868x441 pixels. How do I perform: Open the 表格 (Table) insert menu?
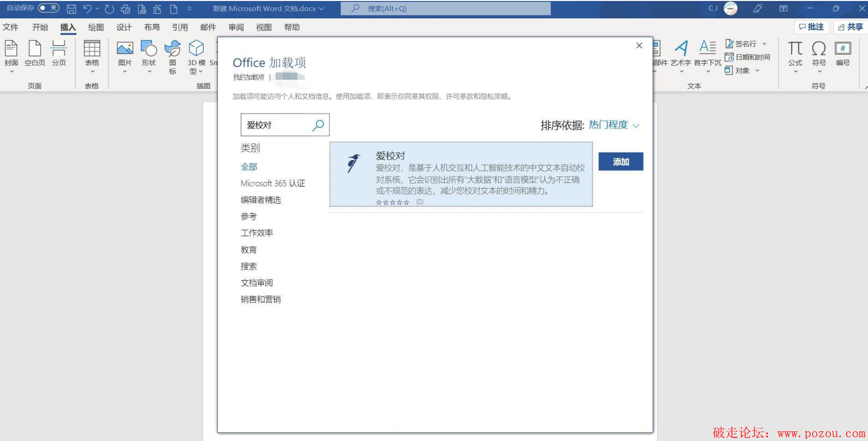pyautogui.click(x=92, y=56)
